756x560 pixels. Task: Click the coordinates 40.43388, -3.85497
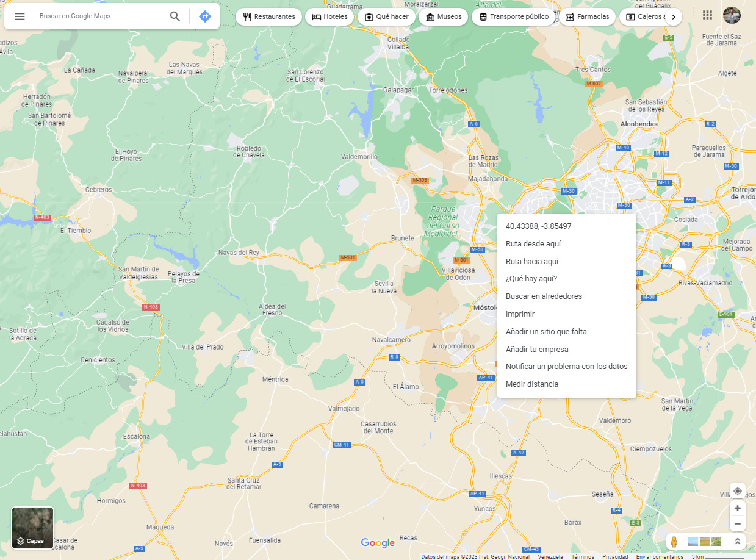(539, 226)
